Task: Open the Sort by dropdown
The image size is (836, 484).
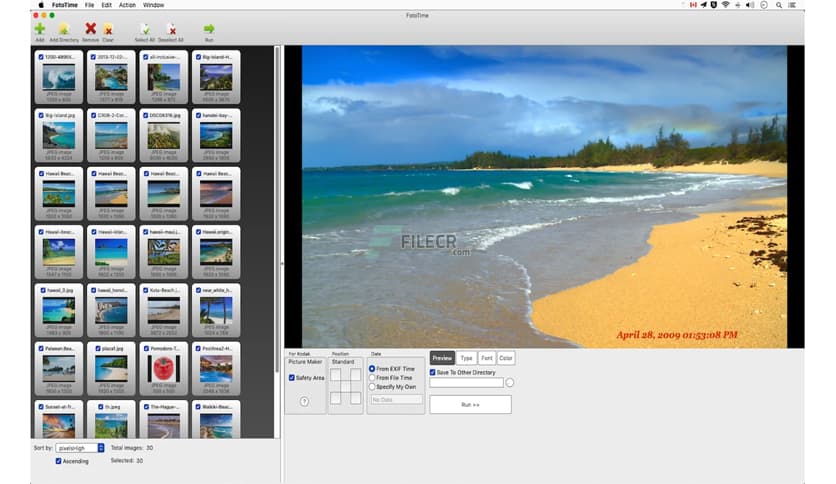Action: click(x=80, y=448)
